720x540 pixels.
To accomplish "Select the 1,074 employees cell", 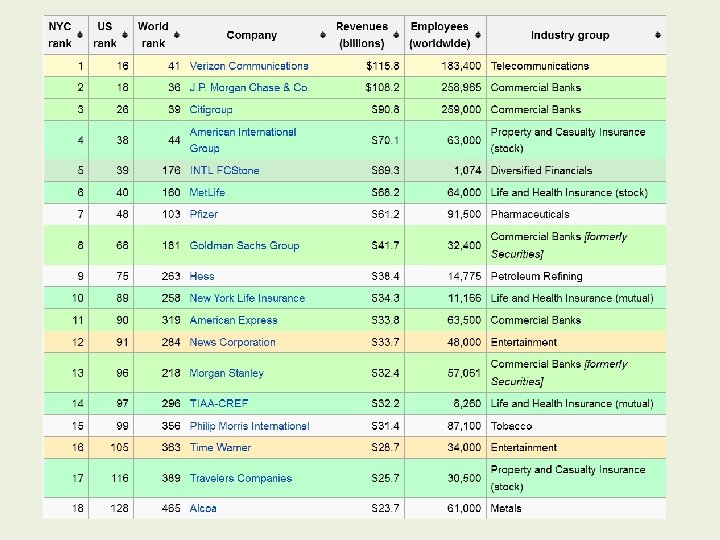I will point(467,170).
